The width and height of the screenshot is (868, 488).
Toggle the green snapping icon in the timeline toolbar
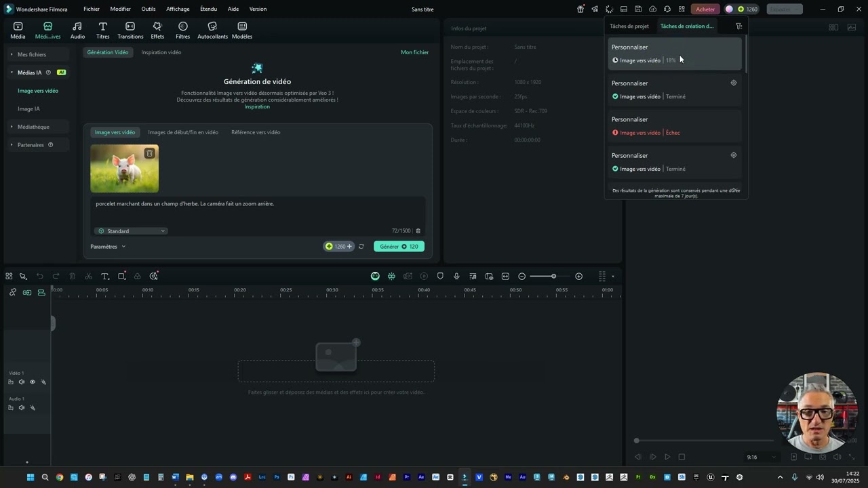(x=391, y=276)
